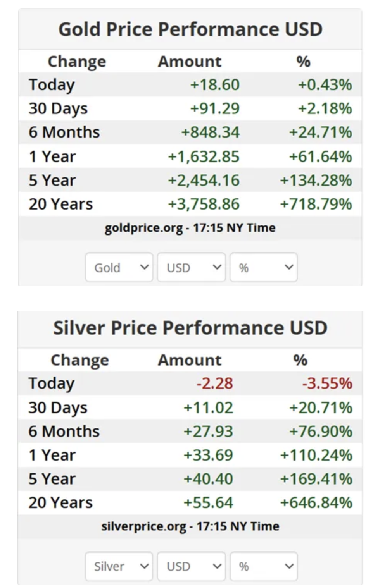Image resolution: width=373 pixels, height=588 pixels.
Task: Click gold 20 Years percentage +718.79%
Action: (316, 204)
